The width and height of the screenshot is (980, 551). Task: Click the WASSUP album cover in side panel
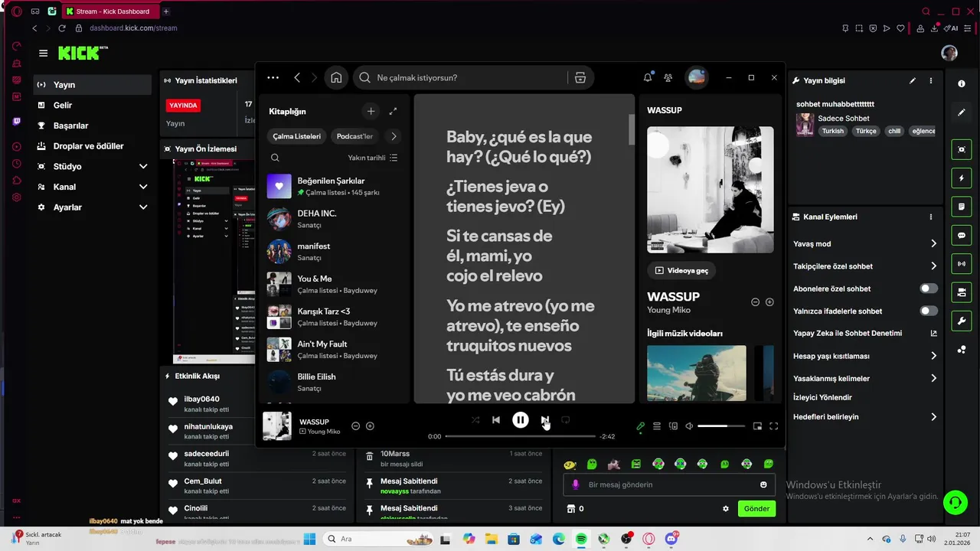[710, 190]
